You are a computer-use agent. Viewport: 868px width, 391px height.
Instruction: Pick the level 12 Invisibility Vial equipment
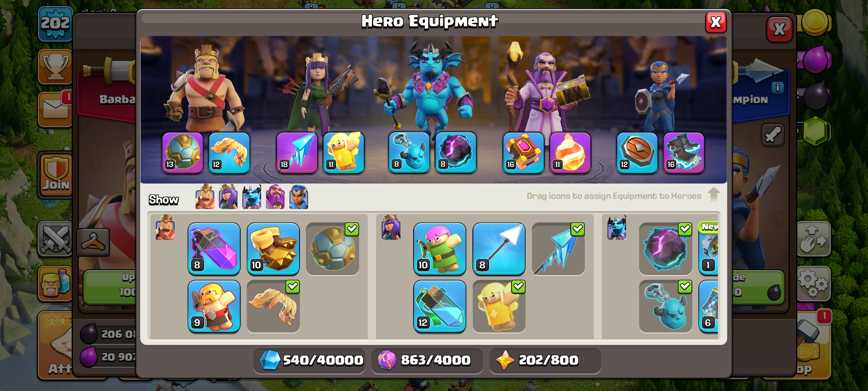coord(439,306)
